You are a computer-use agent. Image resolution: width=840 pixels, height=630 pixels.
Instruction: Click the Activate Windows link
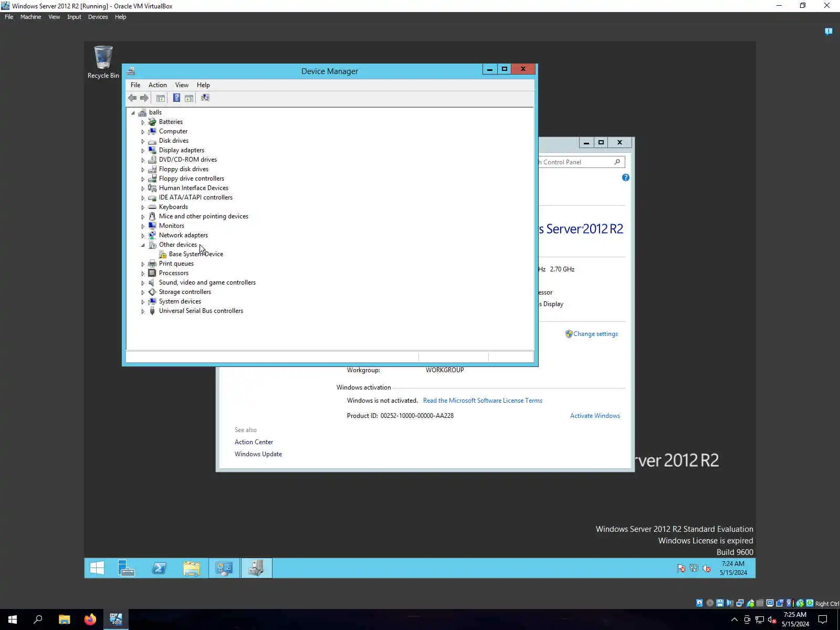pyautogui.click(x=595, y=416)
